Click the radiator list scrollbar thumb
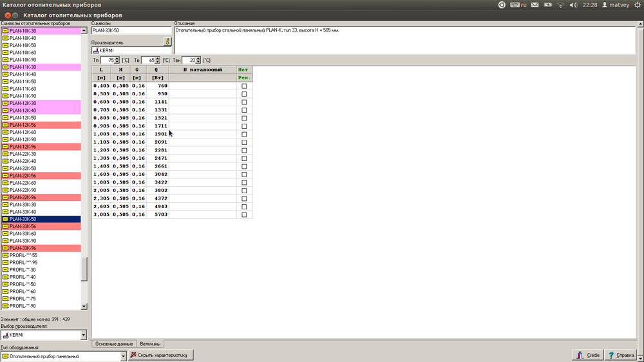Viewport: 644px width, 362px height. [x=84, y=269]
